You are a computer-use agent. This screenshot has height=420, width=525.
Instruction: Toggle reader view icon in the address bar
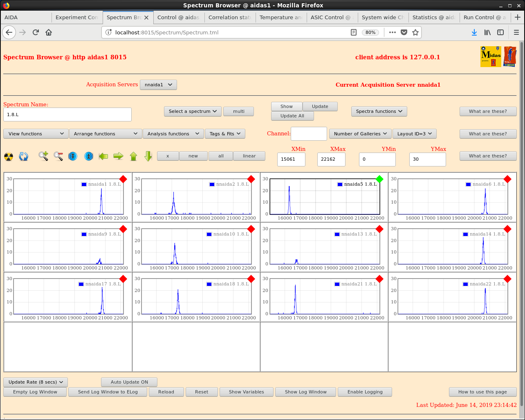coord(354,32)
